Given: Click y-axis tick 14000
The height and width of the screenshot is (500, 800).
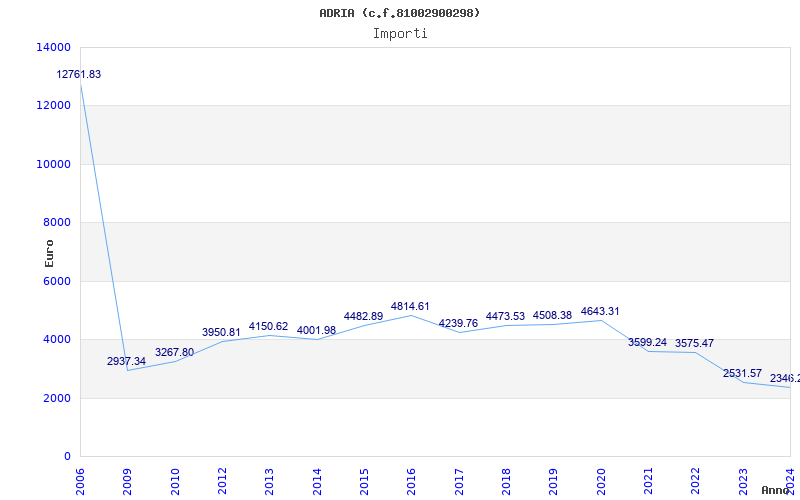Looking at the screenshot, I should click(54, 47).
